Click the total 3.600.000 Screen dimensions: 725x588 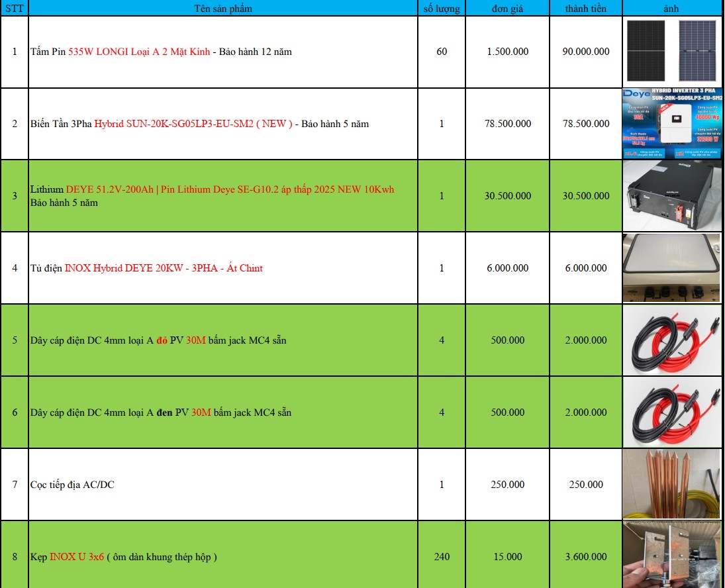tap(586, 557)
